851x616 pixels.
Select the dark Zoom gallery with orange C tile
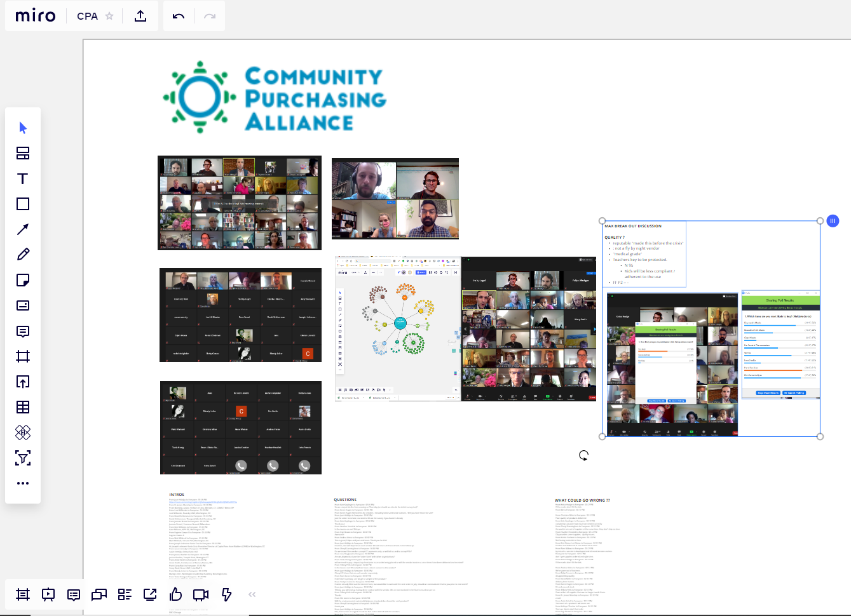tap(240, 315)
